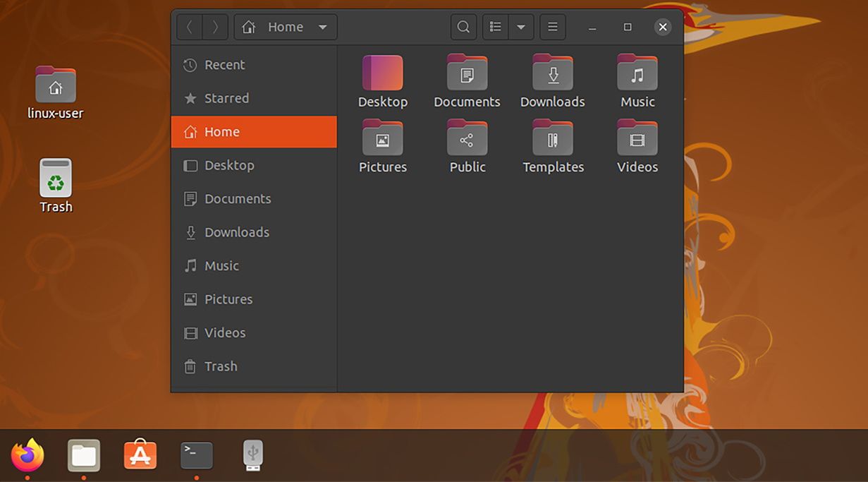Select Videos in the sidebar
Screen dimensions: 868x482
coord(225,332)
